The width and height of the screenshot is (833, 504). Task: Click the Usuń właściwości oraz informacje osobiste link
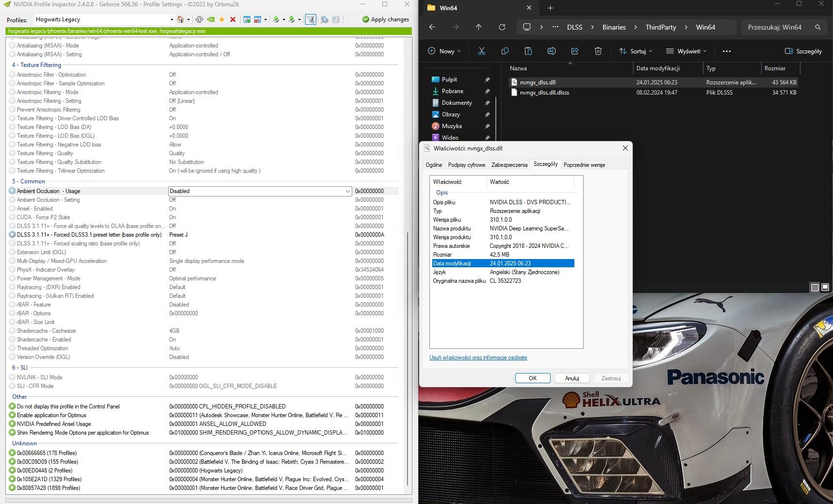coord(478,358)
